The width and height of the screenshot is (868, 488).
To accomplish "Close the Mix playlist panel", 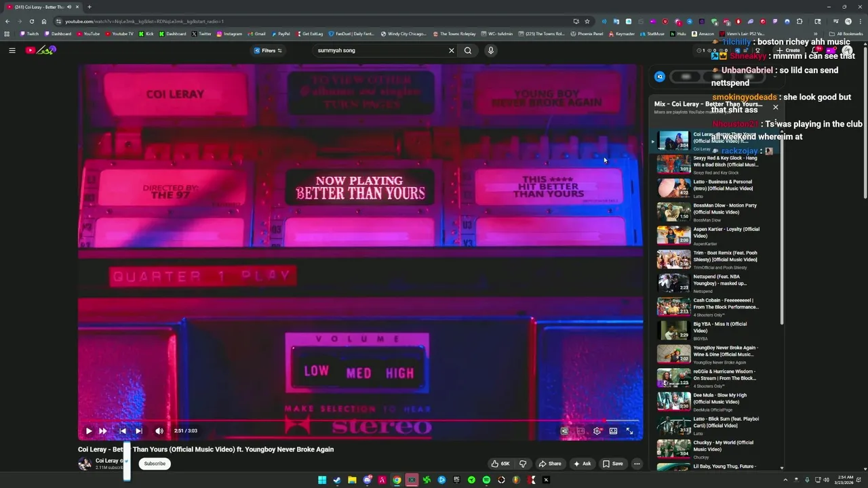I will [x=776, y=107].
